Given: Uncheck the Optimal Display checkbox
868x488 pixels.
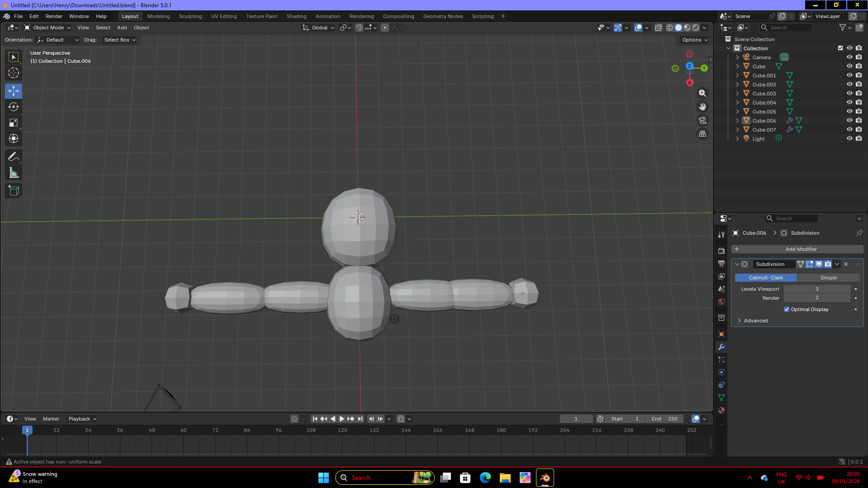Looking at the screenshot, I should pos(787,309).
